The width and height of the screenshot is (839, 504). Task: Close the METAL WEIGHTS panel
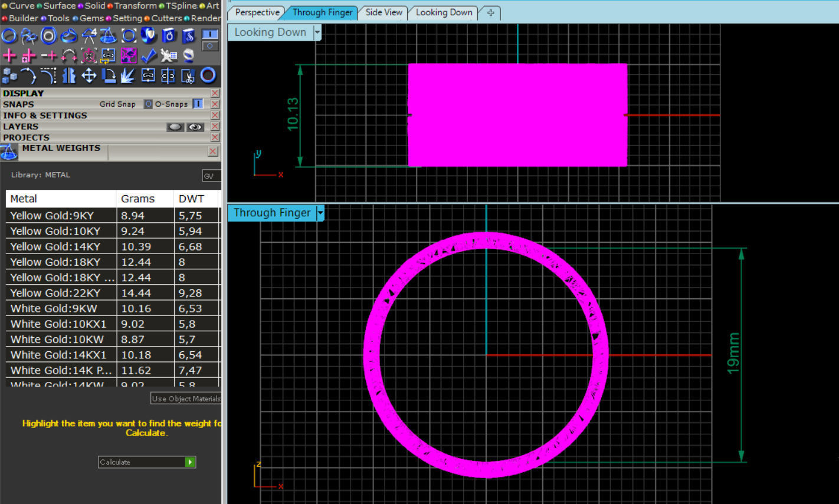coord(213,151)
